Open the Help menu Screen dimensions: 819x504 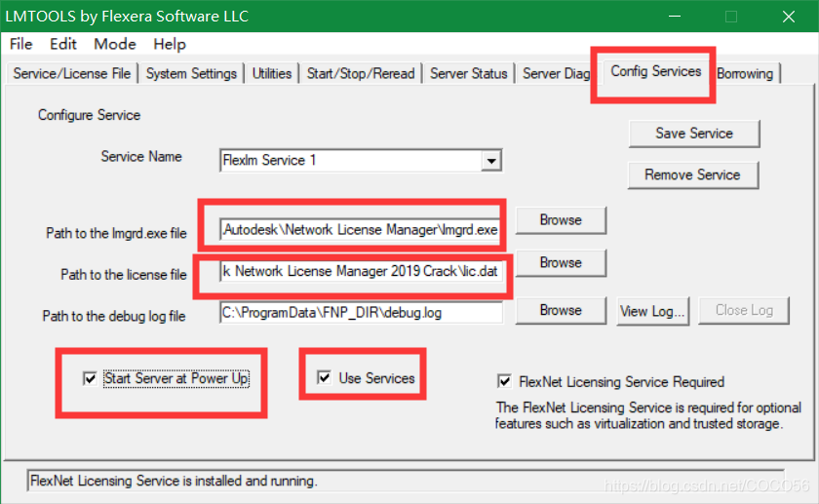(170, 45)
